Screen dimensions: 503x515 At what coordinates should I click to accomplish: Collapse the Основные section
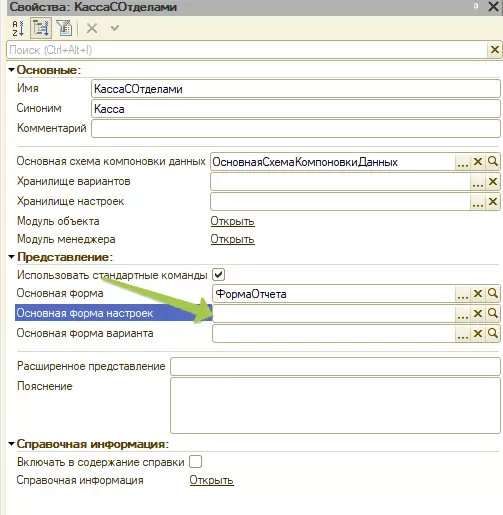tap(12, 70)
